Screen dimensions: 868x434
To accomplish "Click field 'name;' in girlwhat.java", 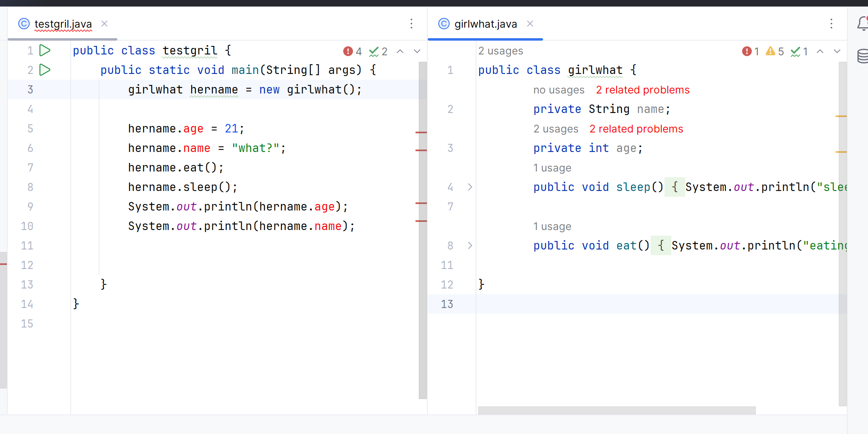I will click(x=654, y=109).
